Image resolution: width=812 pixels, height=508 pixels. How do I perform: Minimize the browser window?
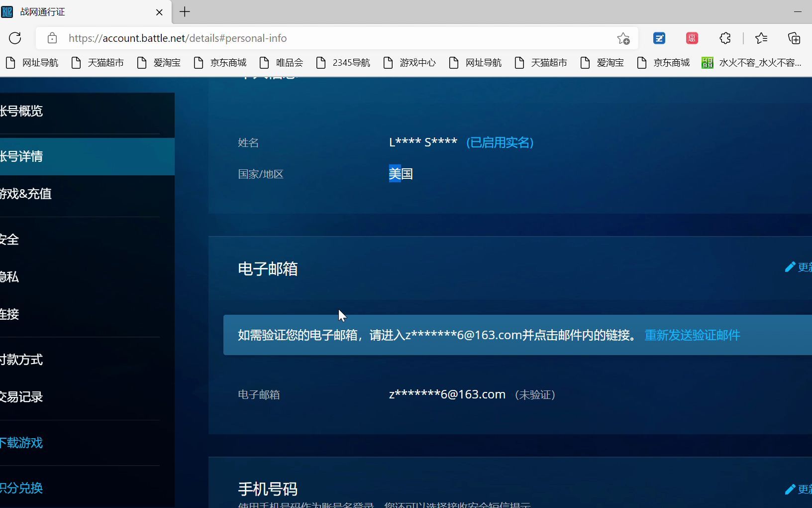click(798, 11)
